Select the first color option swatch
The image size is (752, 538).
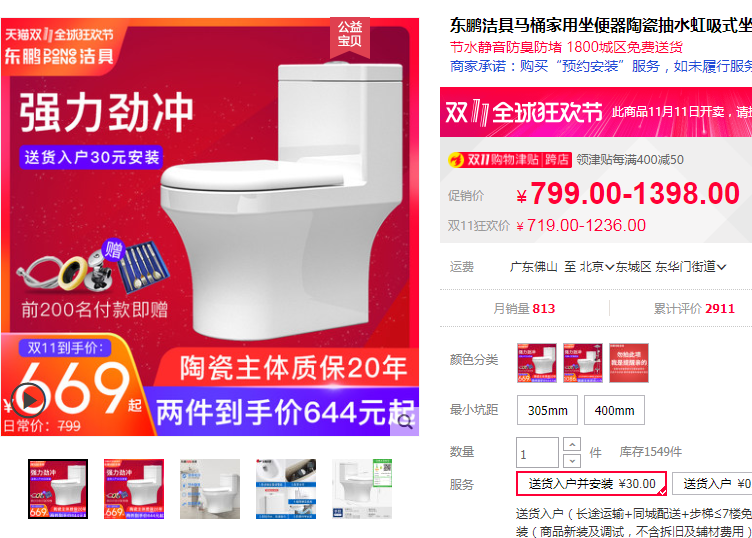pos(537,363)
